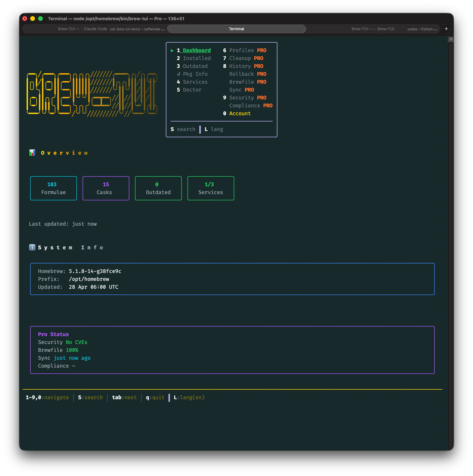Click the split pane icon below the tab bar
The image size is (473, 476).
[x=451, y=39]
